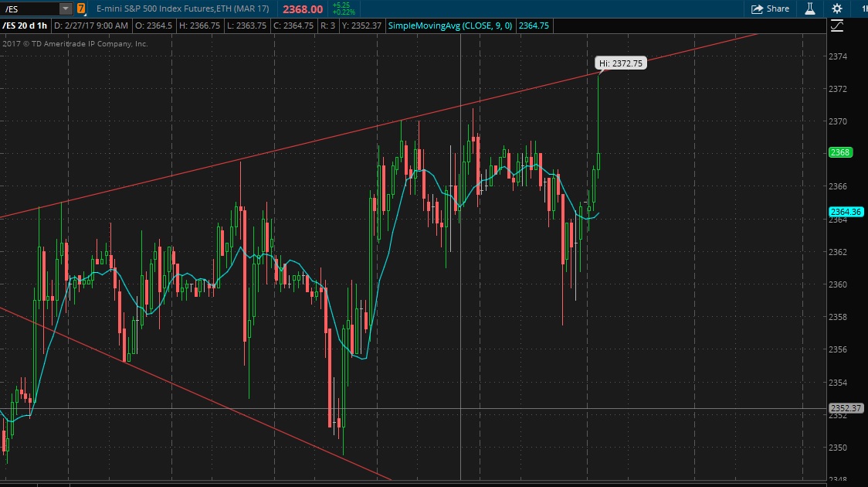Image resolution: width=868 pixels, height=487 pixels.
Task: Open chart settings gear icon
Action: tap(837, 9)
